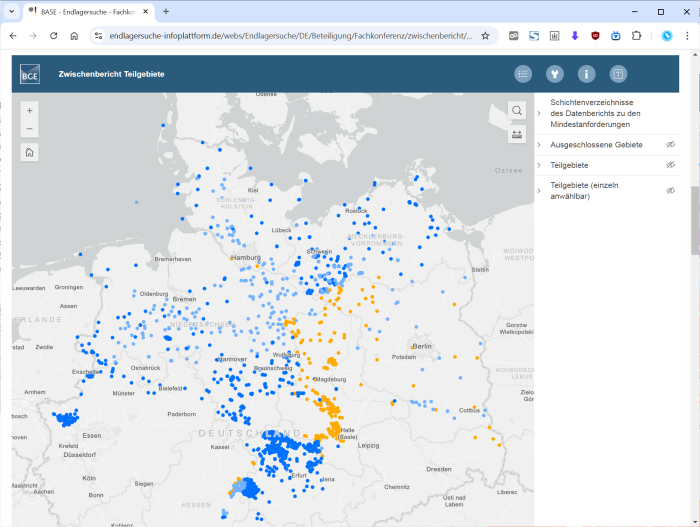This screenshot has width=700, height=527.
Task: Expand the Schichtenverzeichnisse layer group
Action: pyautogui.click(x=540, y=113)
